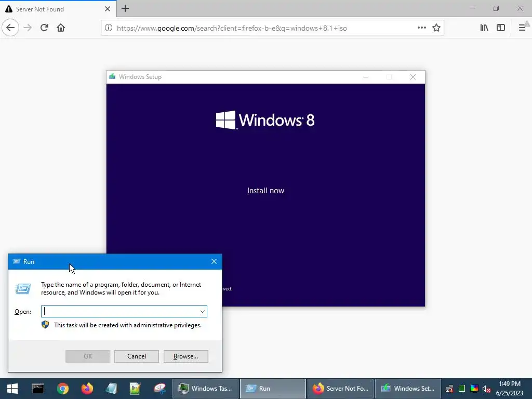Close the Server Not Found tab

pos(107,9)
